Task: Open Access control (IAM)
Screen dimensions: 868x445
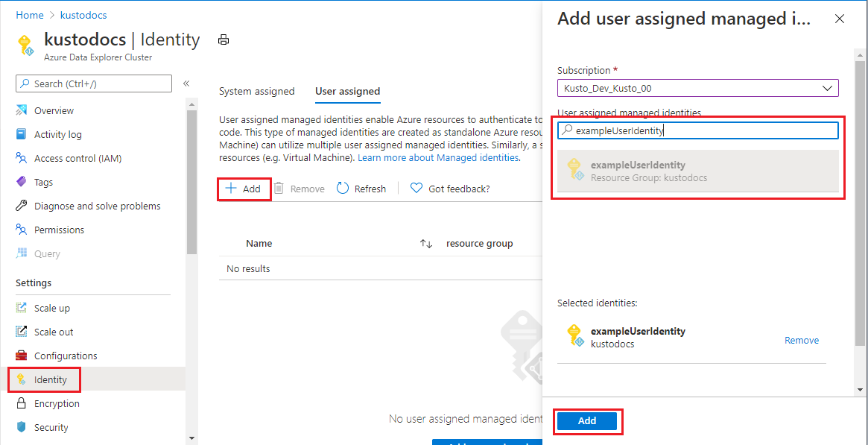Action: tap(78, 157)
